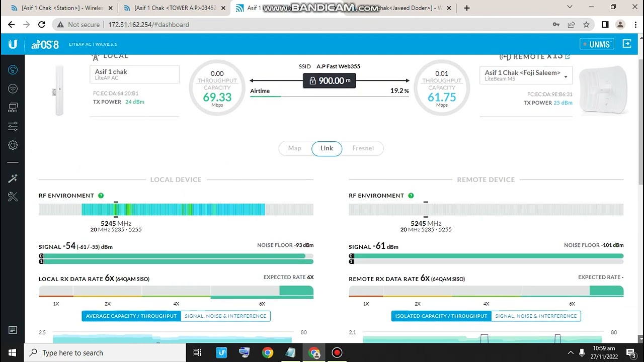Image resolution: width=644 pixels, height=362 pixels.
Task: Click the Asif 1 chak local device name field
Action: 134,74
